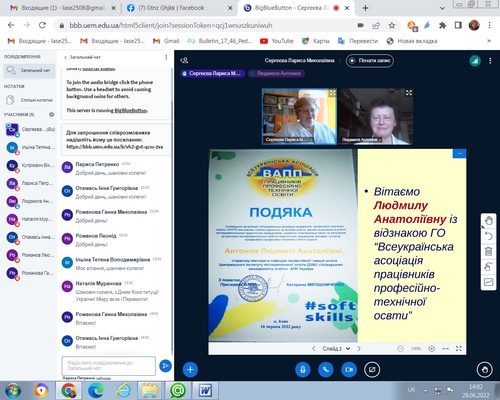Click the chat message input field

pos(109,366)
